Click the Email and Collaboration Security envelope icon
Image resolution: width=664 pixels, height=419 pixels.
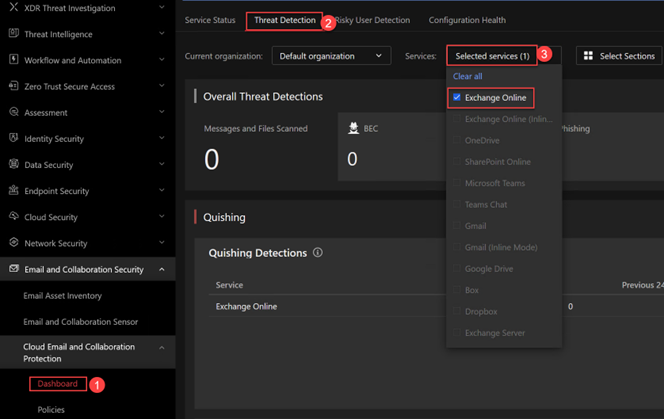click(x=14, y=269)
